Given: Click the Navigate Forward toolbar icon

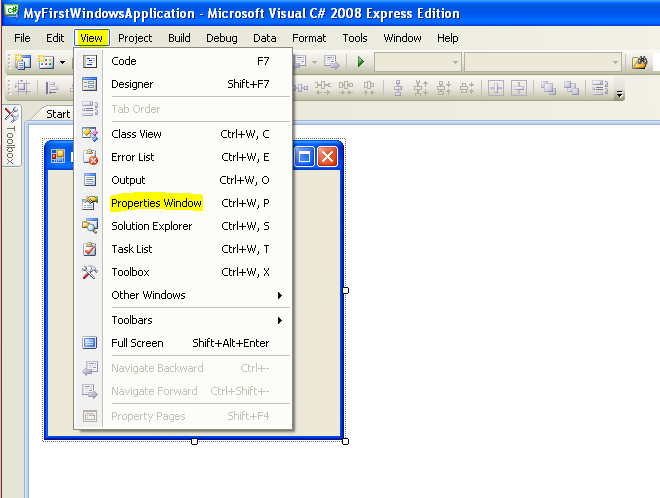Looking at the screenshot, I should (331, 62).
